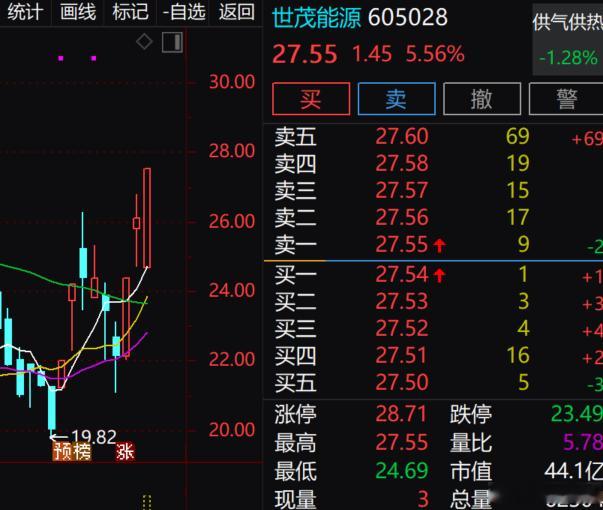Click the 现量 value 3

click(x=423, y=499)
